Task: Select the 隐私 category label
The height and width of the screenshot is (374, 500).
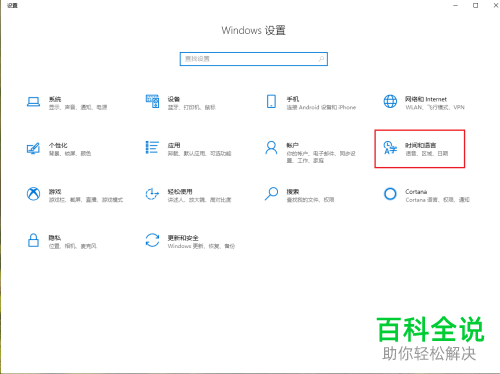Action: coord(55,238)
